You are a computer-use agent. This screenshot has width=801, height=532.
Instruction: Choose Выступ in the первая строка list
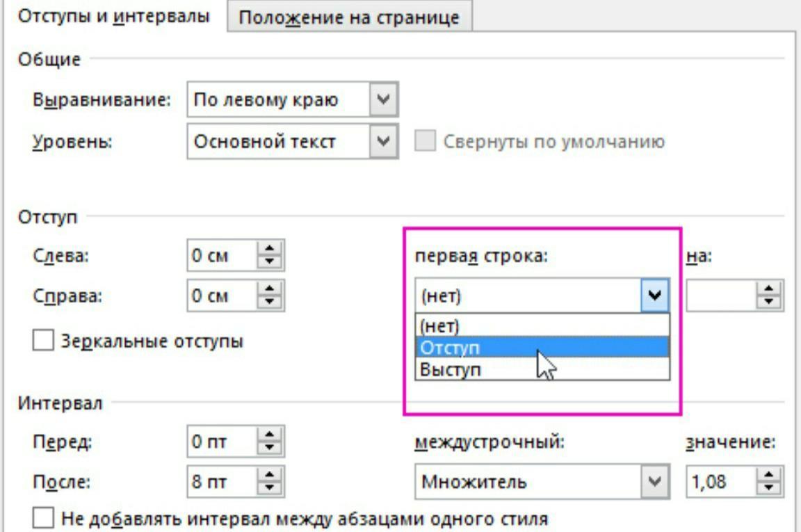(x=542, y=369)
